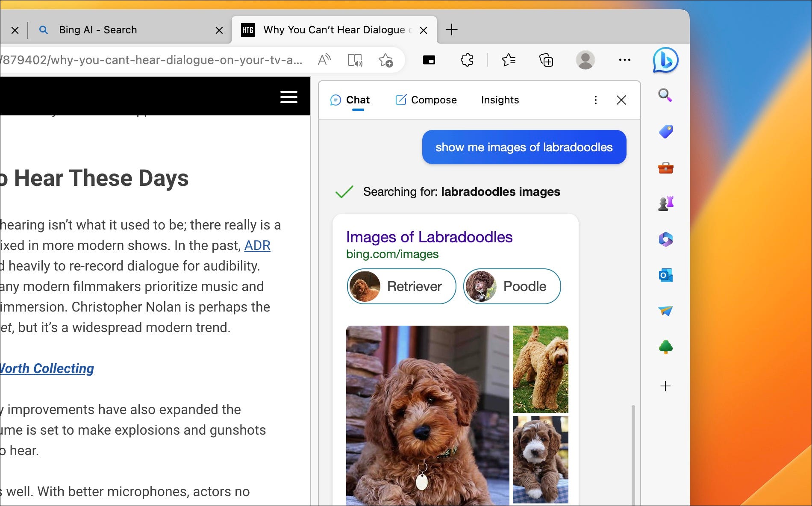812x506 pixels.
Task: Open the Extensions puzzle icon
Action: click(467, 60)
